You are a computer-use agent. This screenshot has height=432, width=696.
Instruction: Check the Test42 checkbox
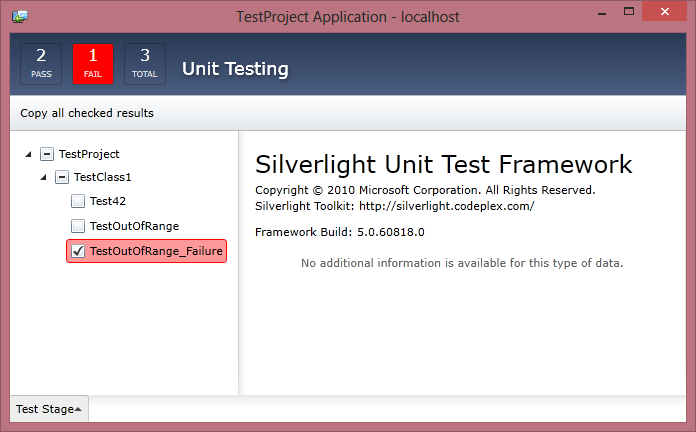pyautogui.click(x=78, y=201)
